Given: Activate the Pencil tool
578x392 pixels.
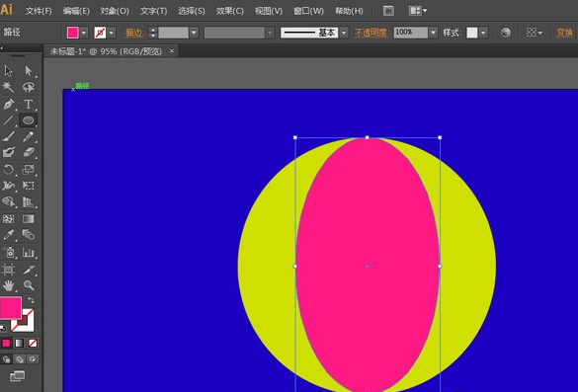Looking at the screenshot, I should coord(29,136).
